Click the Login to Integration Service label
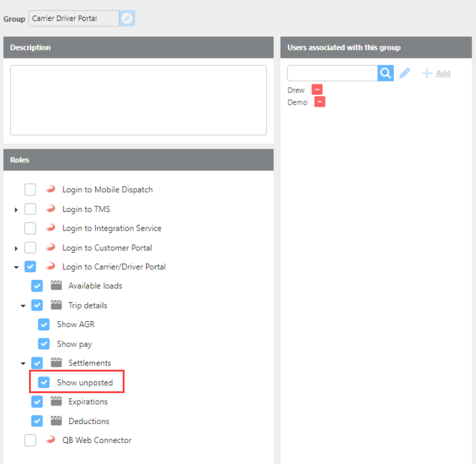The width and height of the screenshot is (476, 464). pyautogui.click(x=112, y=229)
